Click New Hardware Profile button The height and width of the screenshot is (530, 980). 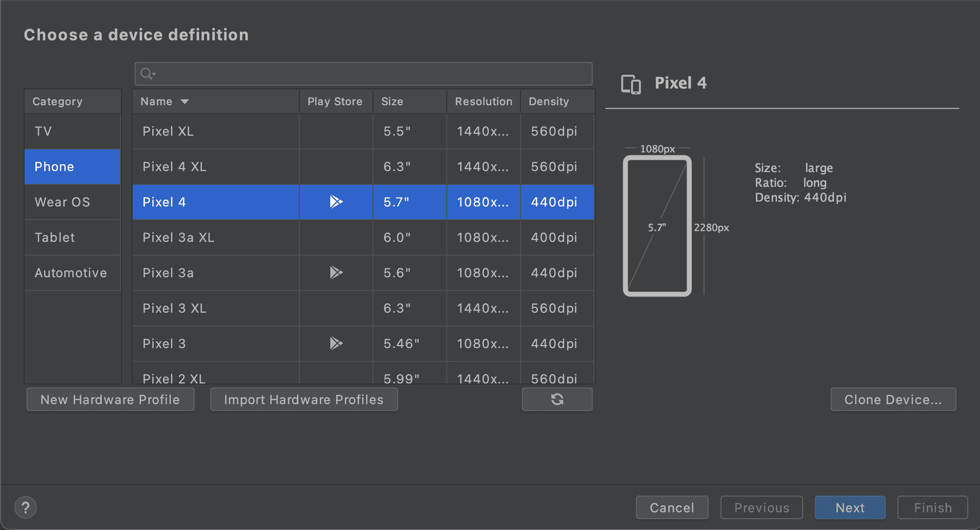[x=111, y=399]
